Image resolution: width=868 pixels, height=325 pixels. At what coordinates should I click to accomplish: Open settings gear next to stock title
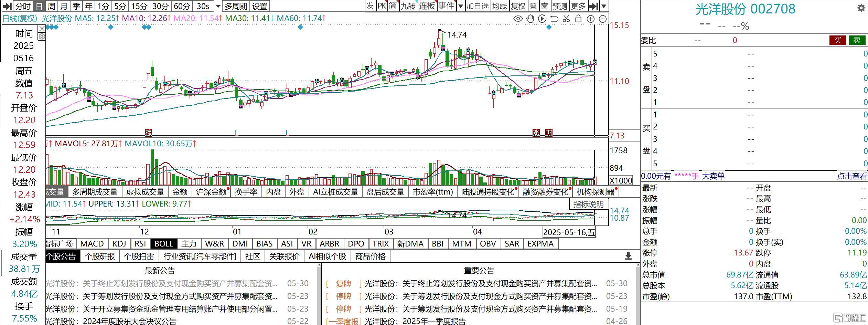coord(861,8)
